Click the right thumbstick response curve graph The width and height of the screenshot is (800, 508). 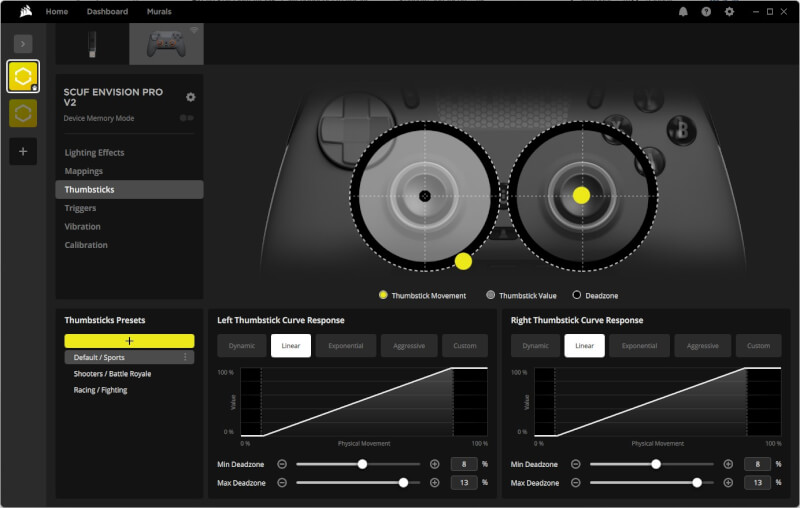658,402
